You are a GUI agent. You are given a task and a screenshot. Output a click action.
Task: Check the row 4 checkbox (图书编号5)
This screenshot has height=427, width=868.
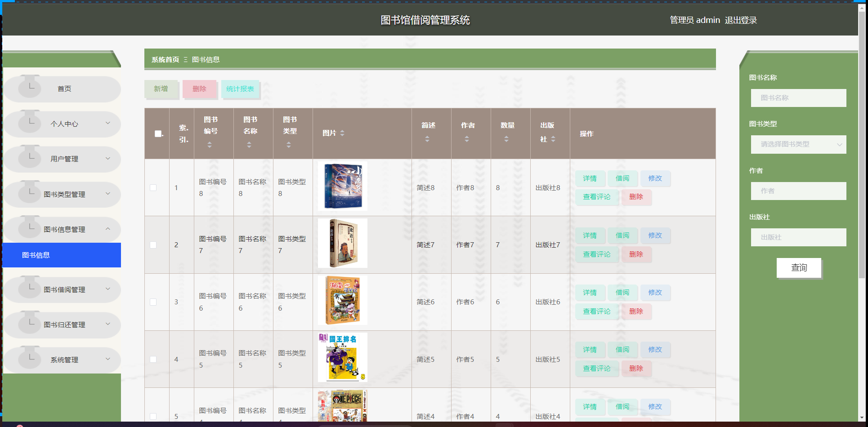click(x=153, y=359)
